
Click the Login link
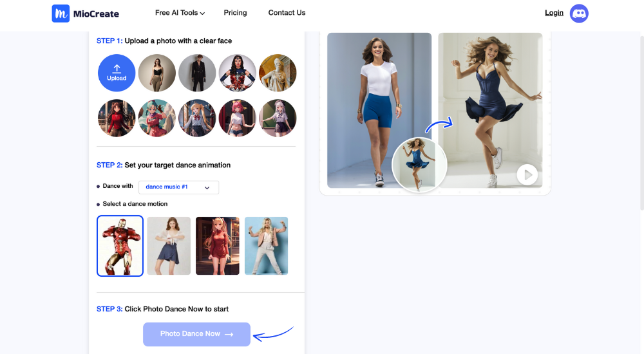click(x=554, y=13)
